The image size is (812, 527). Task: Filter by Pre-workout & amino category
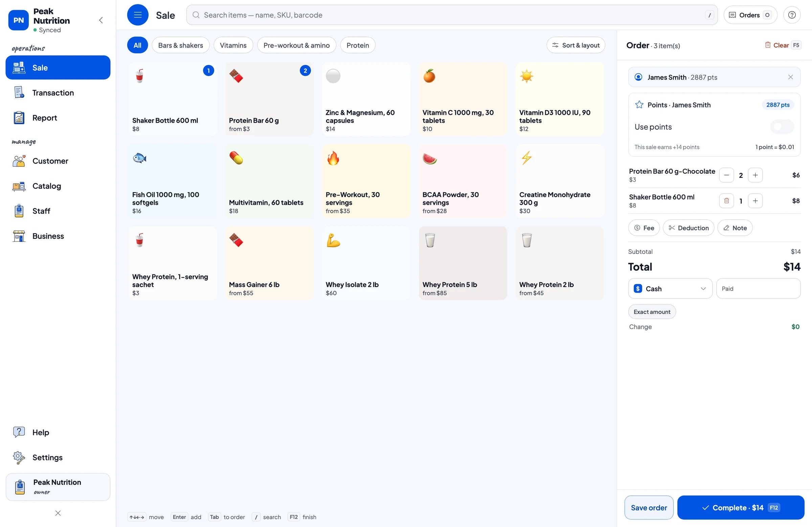(x=296, y=45)
